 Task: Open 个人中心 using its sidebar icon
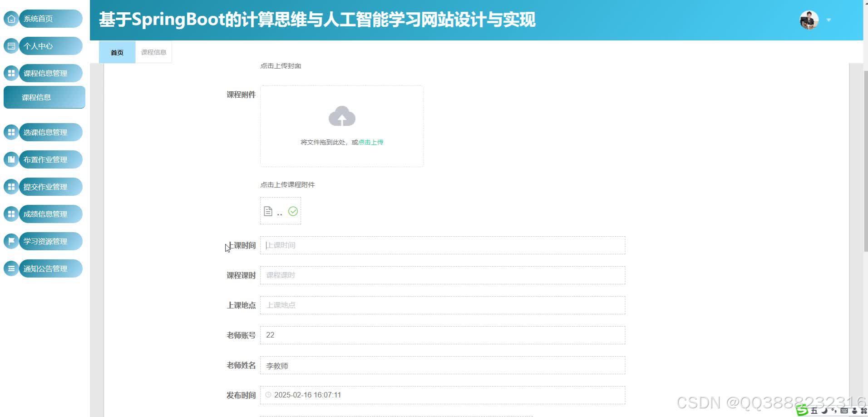coord(11,46)
